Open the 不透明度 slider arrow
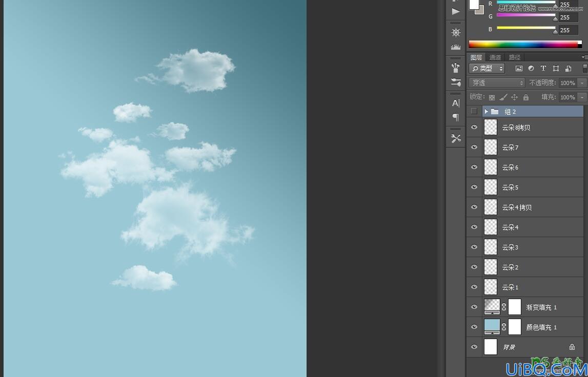 coord(582,83)
